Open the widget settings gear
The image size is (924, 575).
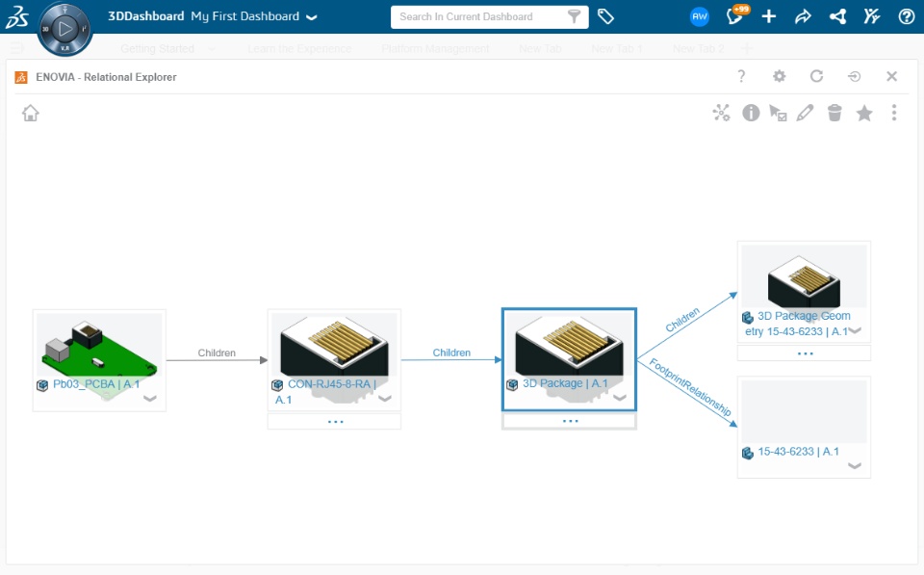click(x=779, y=76)
